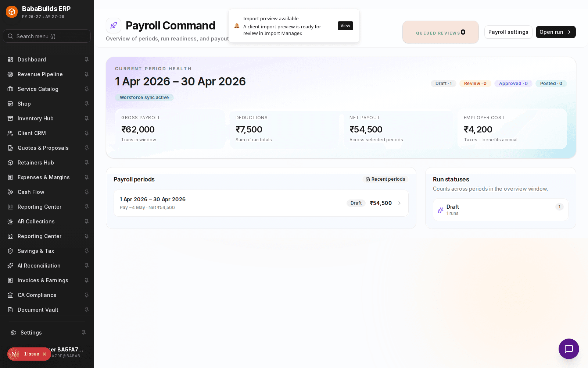
Task: Expand the 1 Apr – 30 Apr 2026 period chevron
Action: click(x=399, y=203)
